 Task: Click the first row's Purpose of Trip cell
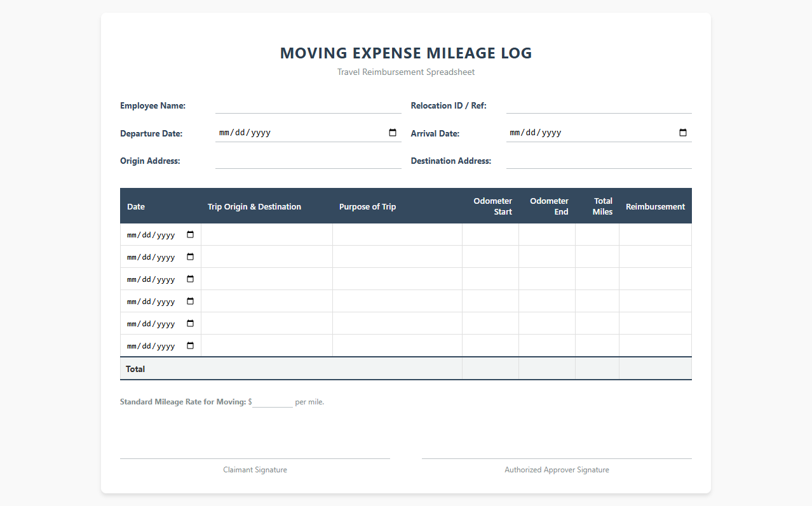point(397,234)
